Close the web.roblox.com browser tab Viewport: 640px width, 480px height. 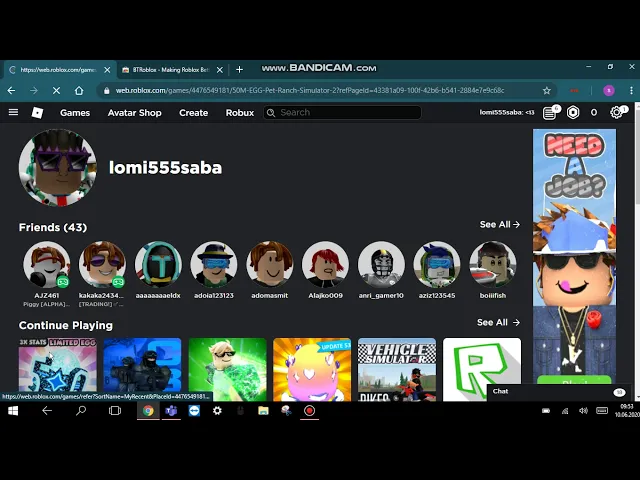107,70
